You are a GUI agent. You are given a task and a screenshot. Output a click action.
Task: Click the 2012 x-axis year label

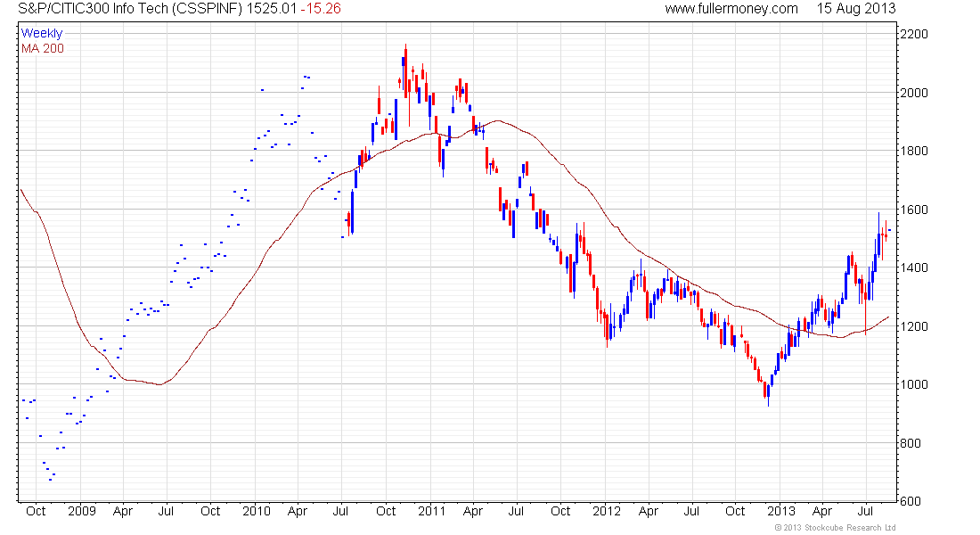tap(607, 511)
